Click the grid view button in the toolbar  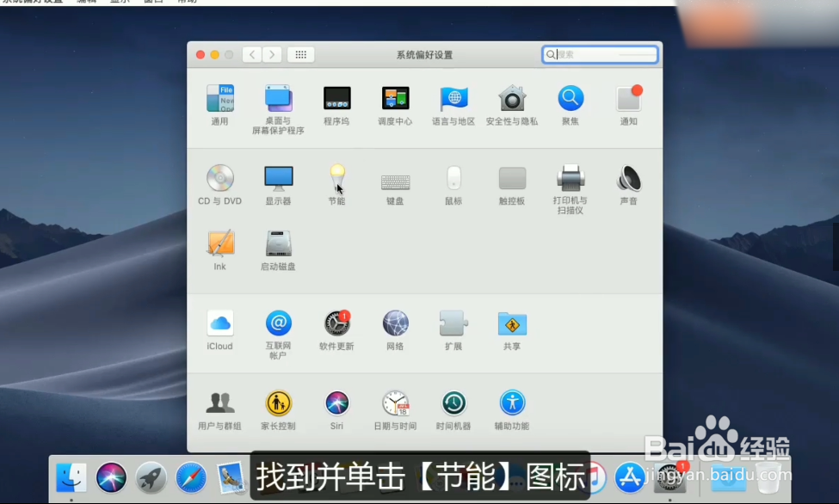point(299,54)
